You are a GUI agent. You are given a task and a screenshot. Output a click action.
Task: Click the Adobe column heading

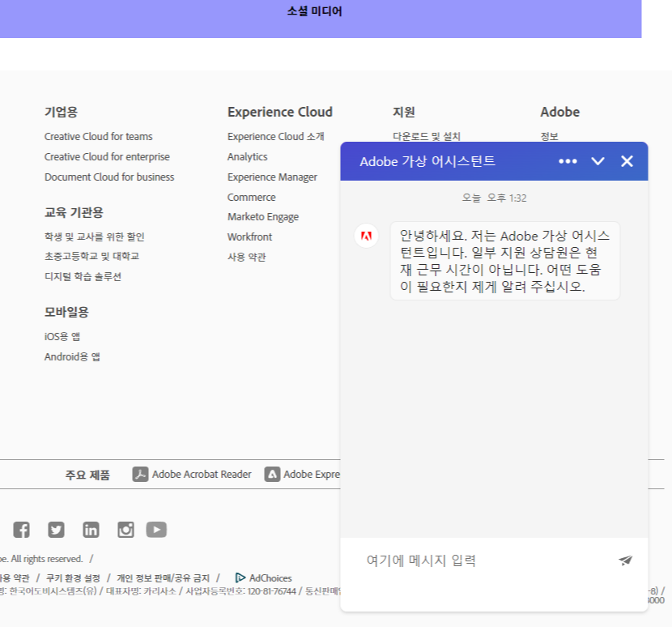[559, 112]
